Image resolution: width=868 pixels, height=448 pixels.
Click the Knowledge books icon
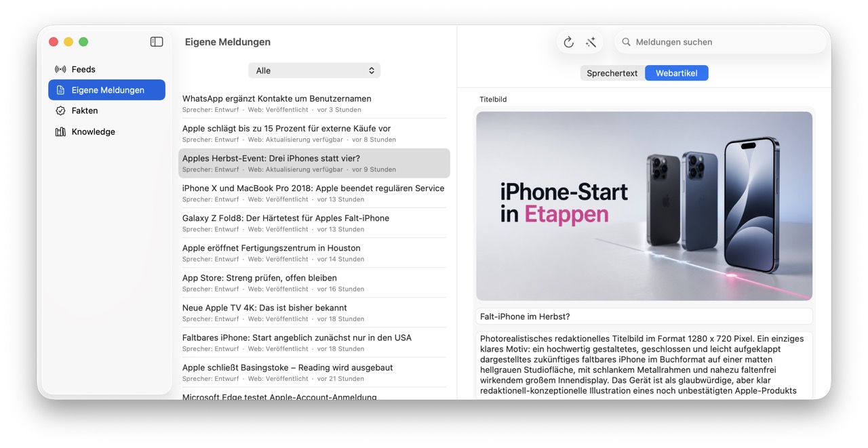[60, 131]
